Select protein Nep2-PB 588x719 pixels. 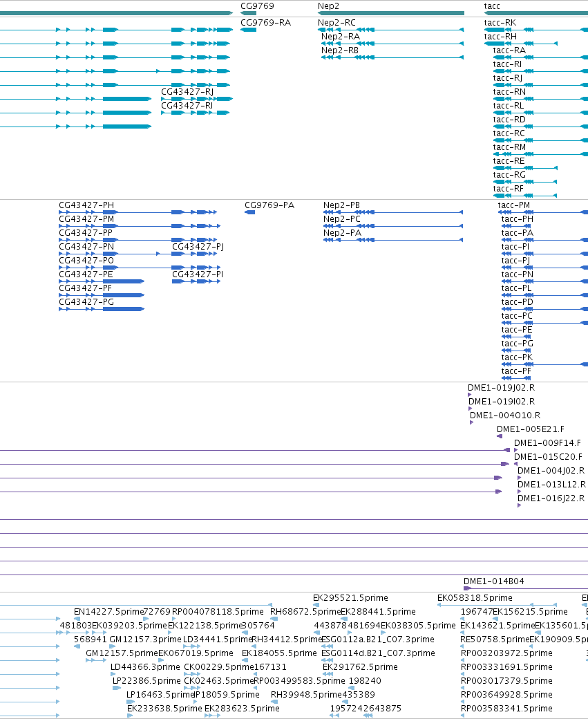[341, 205]
